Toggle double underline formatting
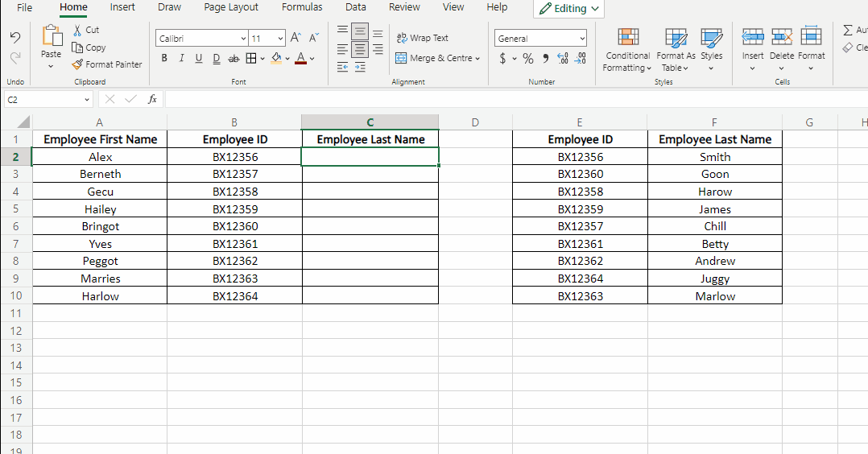This screenshot has width=868, height=454. (x=217, y=58)
